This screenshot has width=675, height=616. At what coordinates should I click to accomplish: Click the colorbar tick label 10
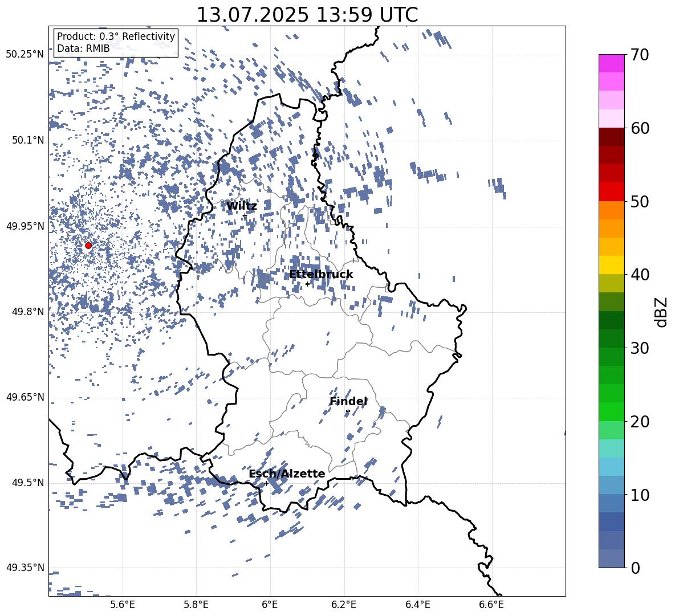pos(640,495)
